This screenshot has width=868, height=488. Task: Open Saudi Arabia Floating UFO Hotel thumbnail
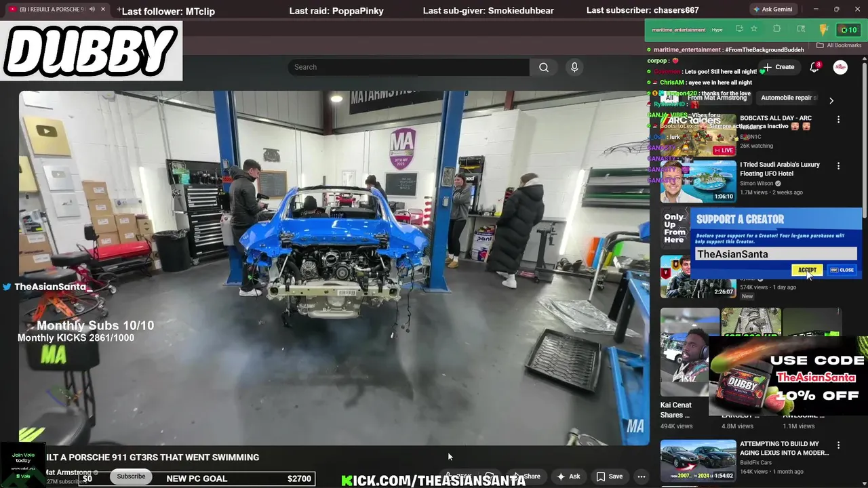(698, 182)
